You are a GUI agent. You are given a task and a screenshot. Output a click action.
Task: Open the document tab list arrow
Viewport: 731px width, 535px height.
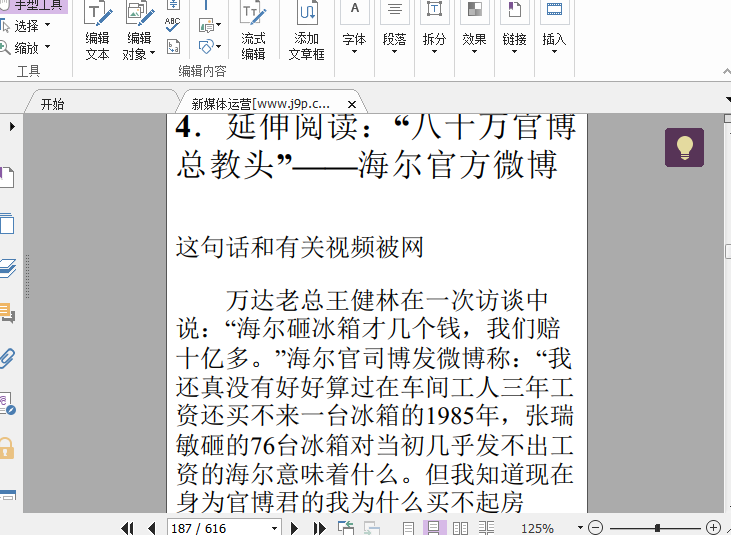pos(728,99)
